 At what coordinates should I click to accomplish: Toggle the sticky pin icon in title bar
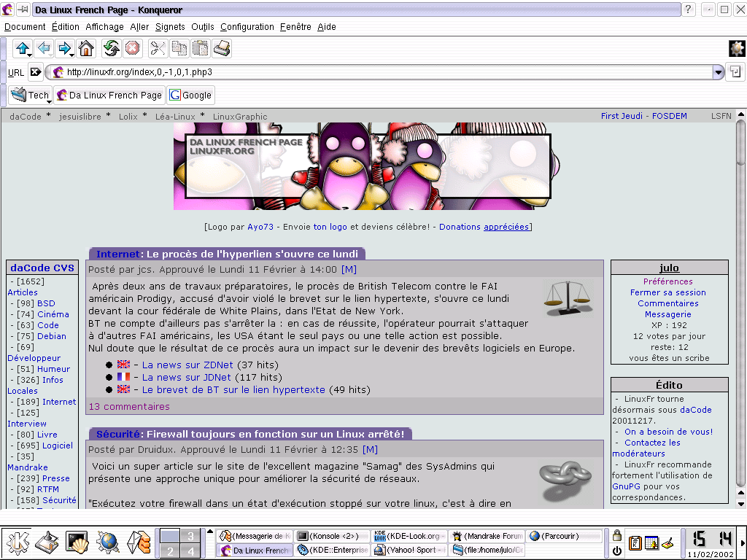23,9
